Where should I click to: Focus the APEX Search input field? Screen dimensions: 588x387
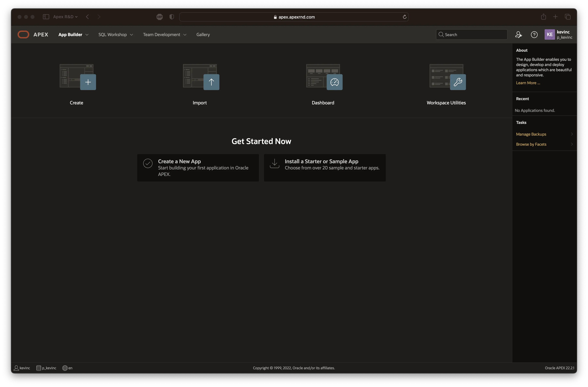[472, 34]
